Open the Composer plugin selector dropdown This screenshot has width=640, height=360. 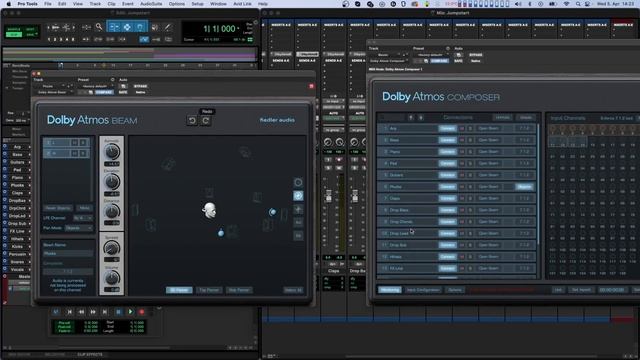(x=388, y=61)
